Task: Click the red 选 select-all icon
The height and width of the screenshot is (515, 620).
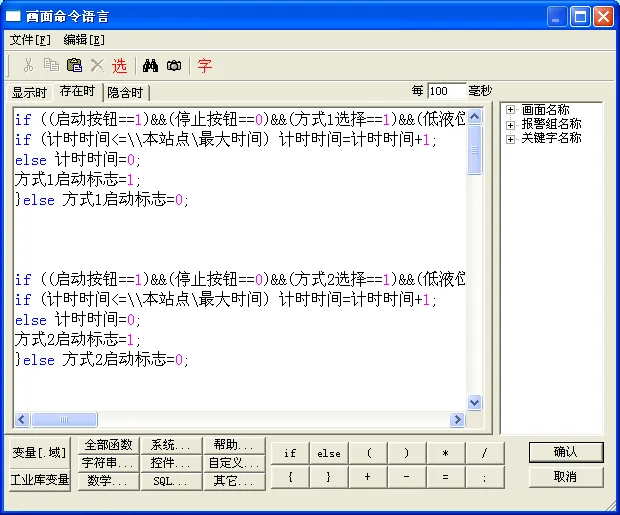Action: 119,65
